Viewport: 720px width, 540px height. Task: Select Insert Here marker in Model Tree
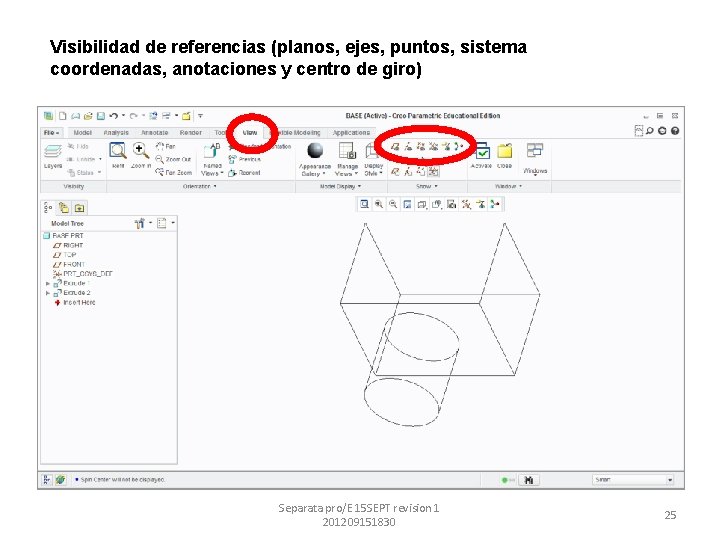[75, 303]
